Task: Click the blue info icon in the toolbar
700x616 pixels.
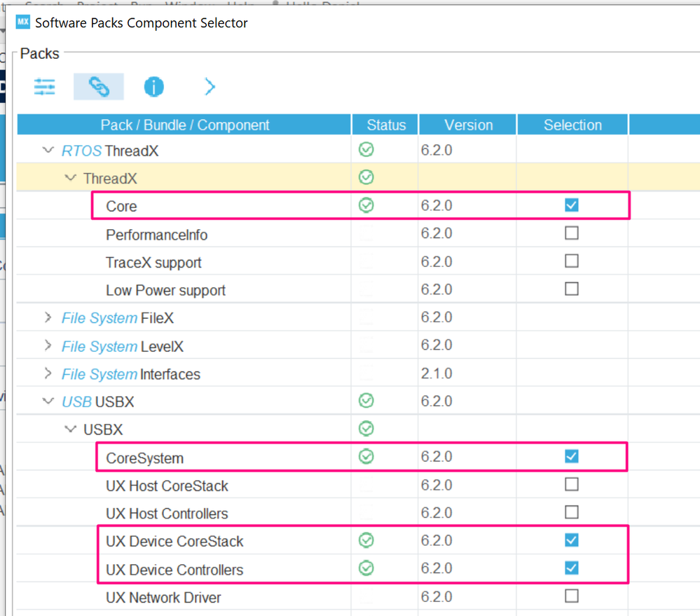Action: click(x=153, y=85)
